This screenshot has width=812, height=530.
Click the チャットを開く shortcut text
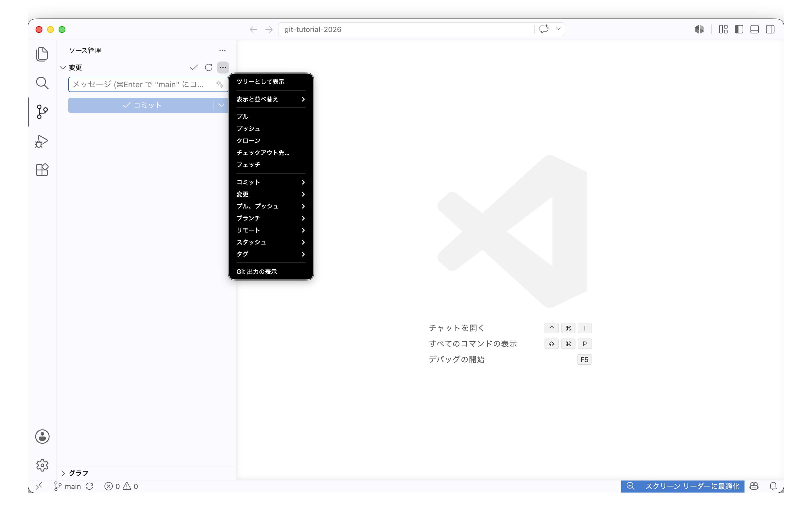pyautogui.click(x=456, y=328)
